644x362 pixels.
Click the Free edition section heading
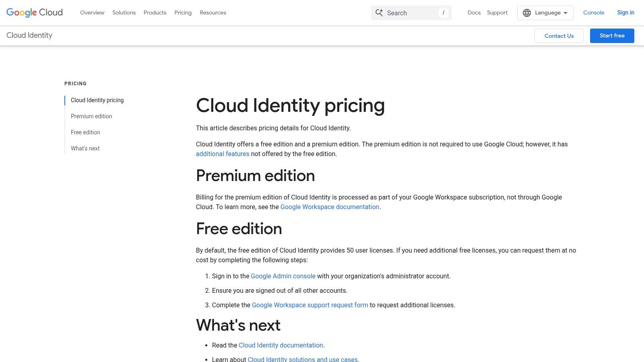pyautogui.click(x=239, y=229)
